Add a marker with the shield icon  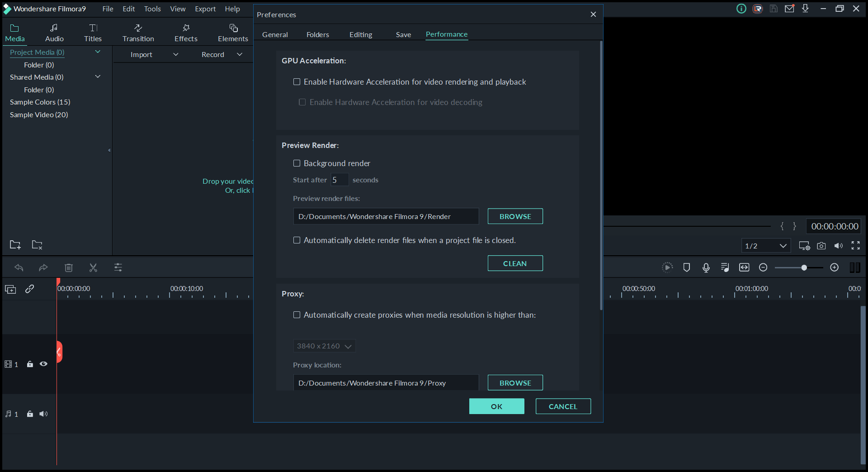[687, 267]
